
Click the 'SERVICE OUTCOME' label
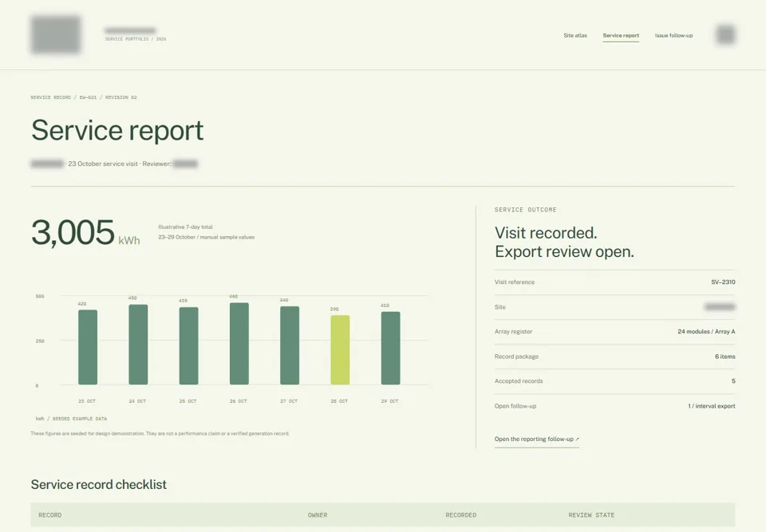526,210
